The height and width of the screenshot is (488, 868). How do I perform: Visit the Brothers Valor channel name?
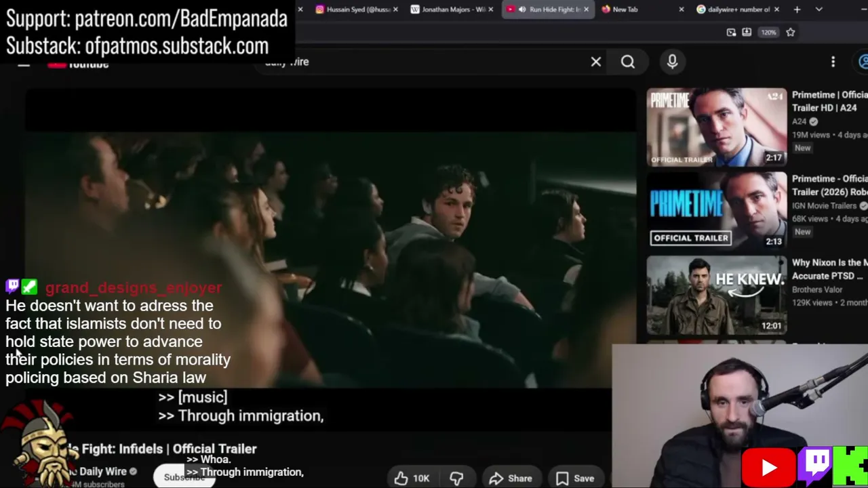click(x=817, y=289)
